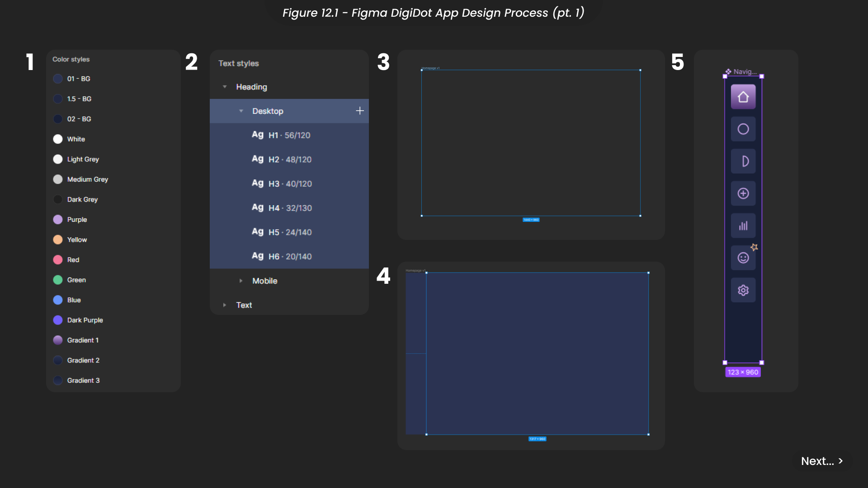Click the Navig... component label
868x488 pixels.
741,71
